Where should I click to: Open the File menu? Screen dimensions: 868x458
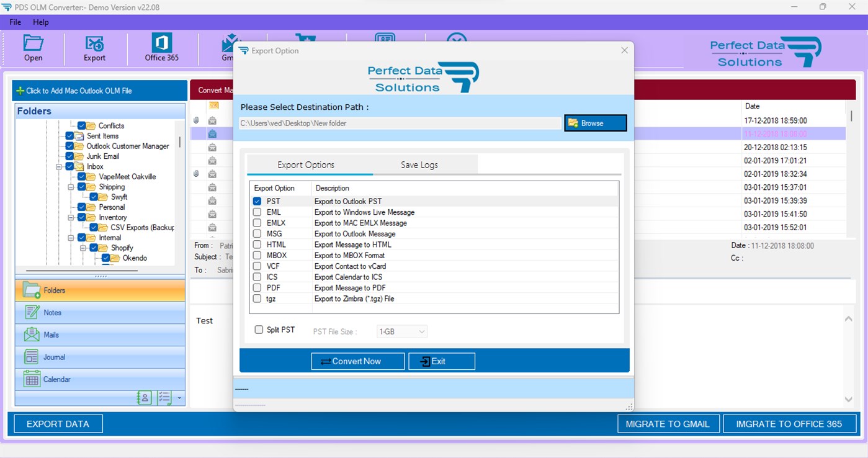pyautogui.click(x=14, y=22)
